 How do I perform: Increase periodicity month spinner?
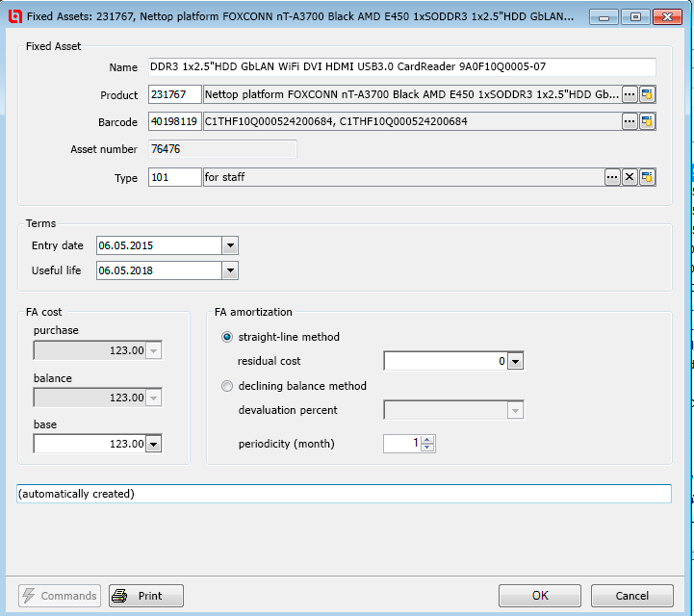pos(427,440)
